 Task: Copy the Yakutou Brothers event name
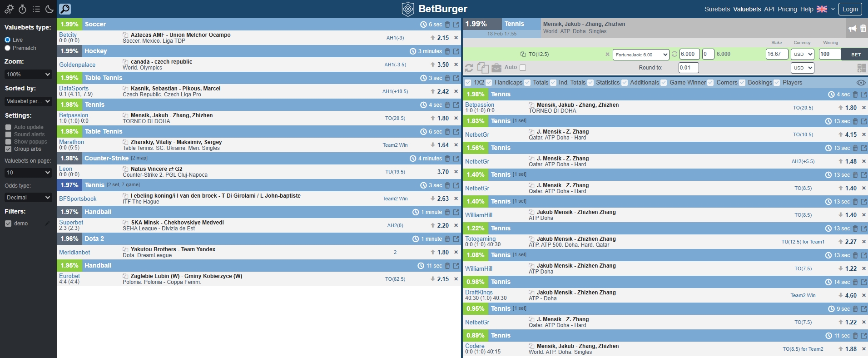coord(125,249)
